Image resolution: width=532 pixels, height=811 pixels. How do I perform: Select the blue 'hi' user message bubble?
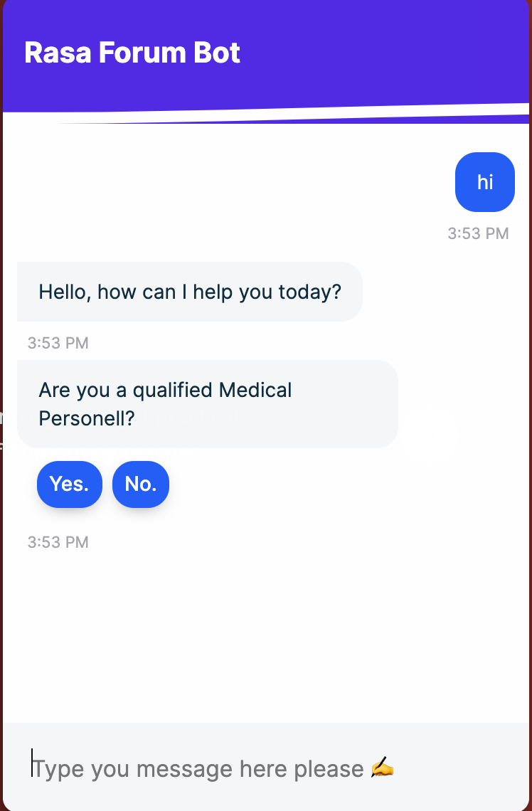(485, 182)
